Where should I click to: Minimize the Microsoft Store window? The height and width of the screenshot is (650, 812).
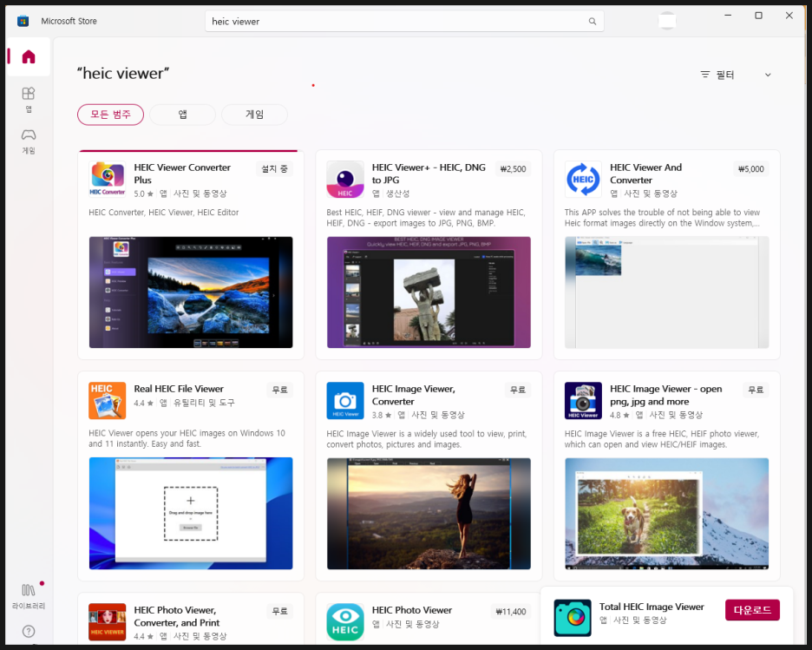coord(728,16)
